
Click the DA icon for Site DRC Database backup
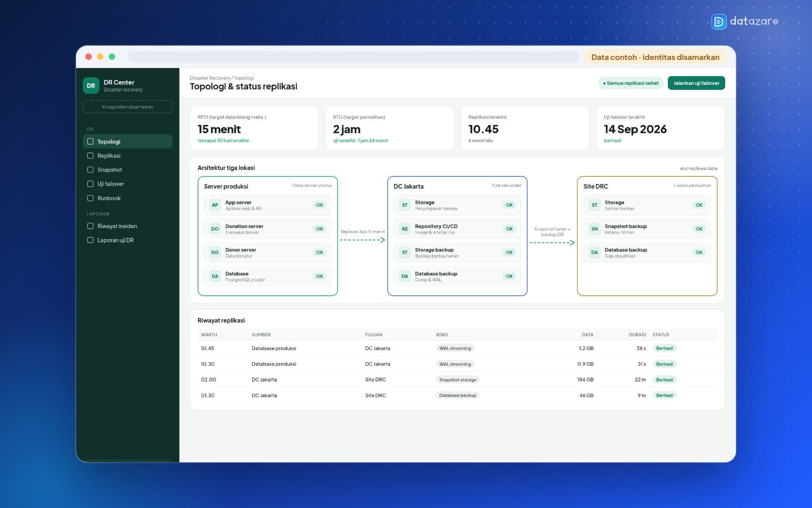tap(594, 252)
